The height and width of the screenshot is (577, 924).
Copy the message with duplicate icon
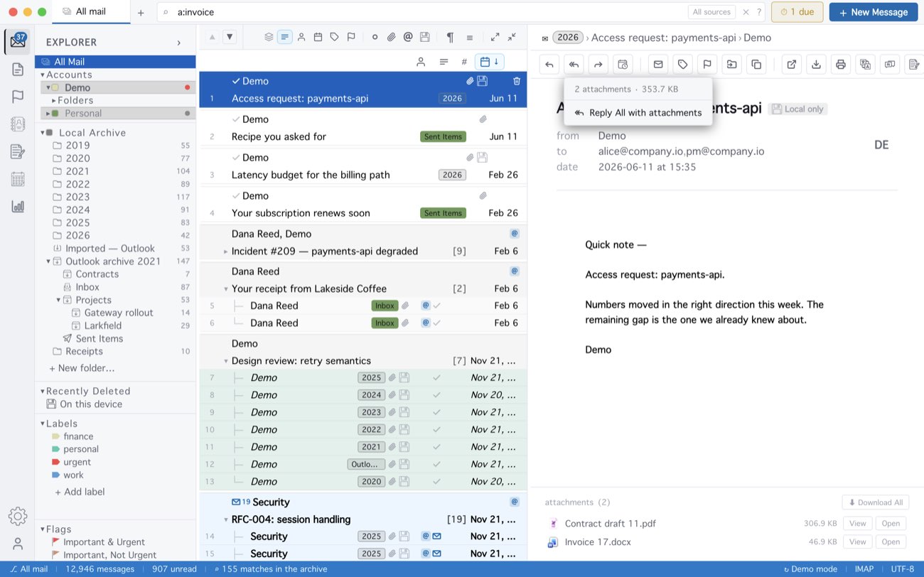pos(756,65)
